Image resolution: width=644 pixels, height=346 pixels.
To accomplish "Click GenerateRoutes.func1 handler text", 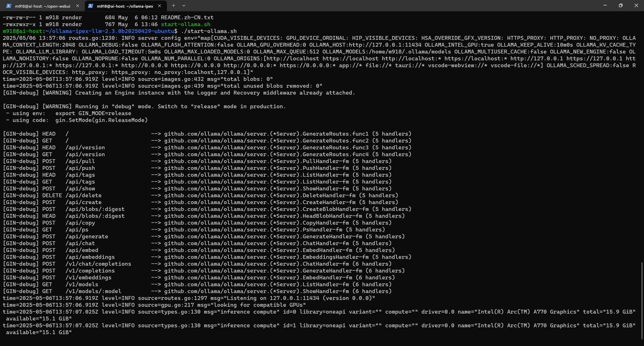I will click(336, 134).
